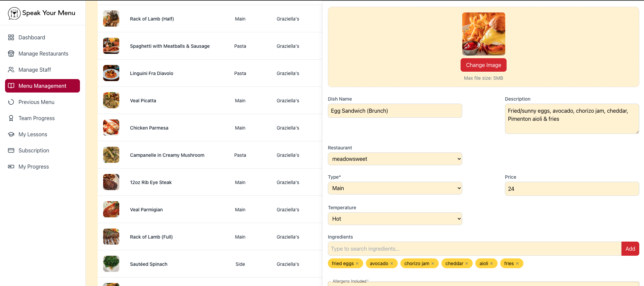Click the Team Progress award icon

pos(11,118)
